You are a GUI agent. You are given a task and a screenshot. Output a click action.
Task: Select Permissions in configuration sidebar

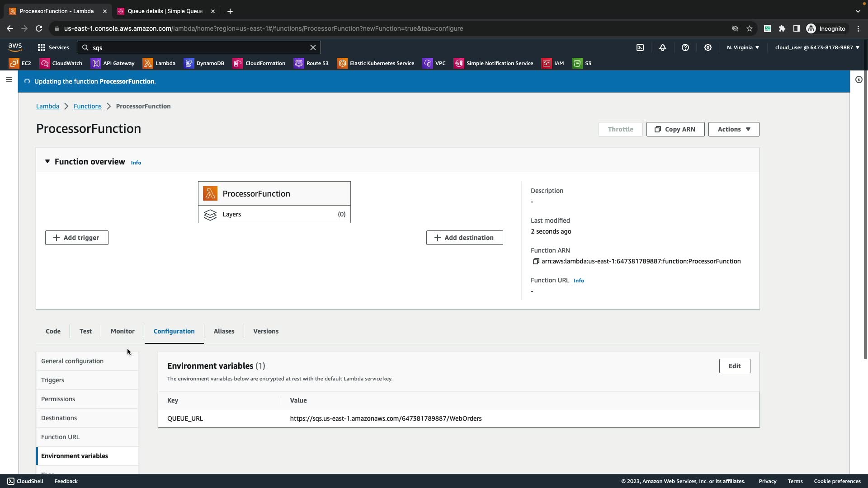point(58,399)
